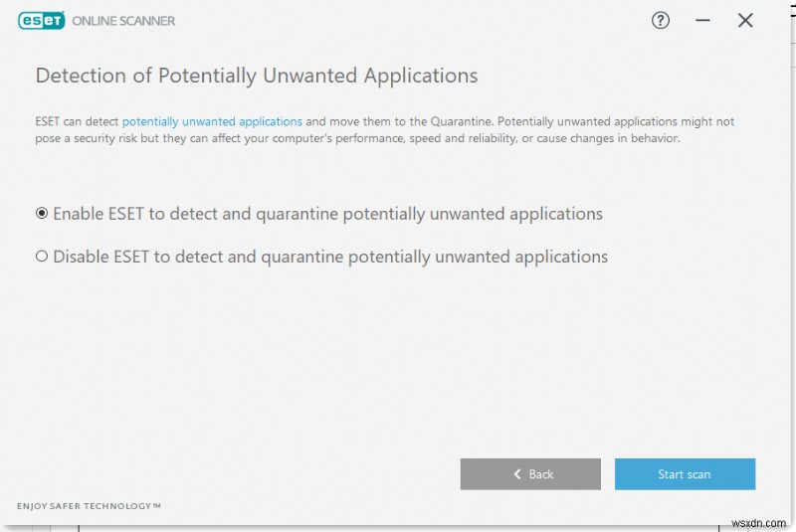
Task: Select the Enable ESET detection radio button
Action: tap(42, 213)
